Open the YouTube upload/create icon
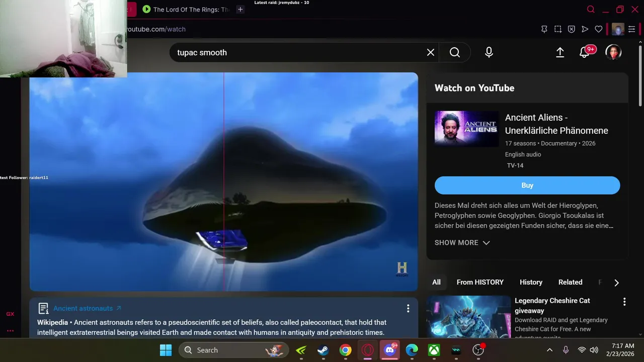644x362 pixels. point(560,52)
